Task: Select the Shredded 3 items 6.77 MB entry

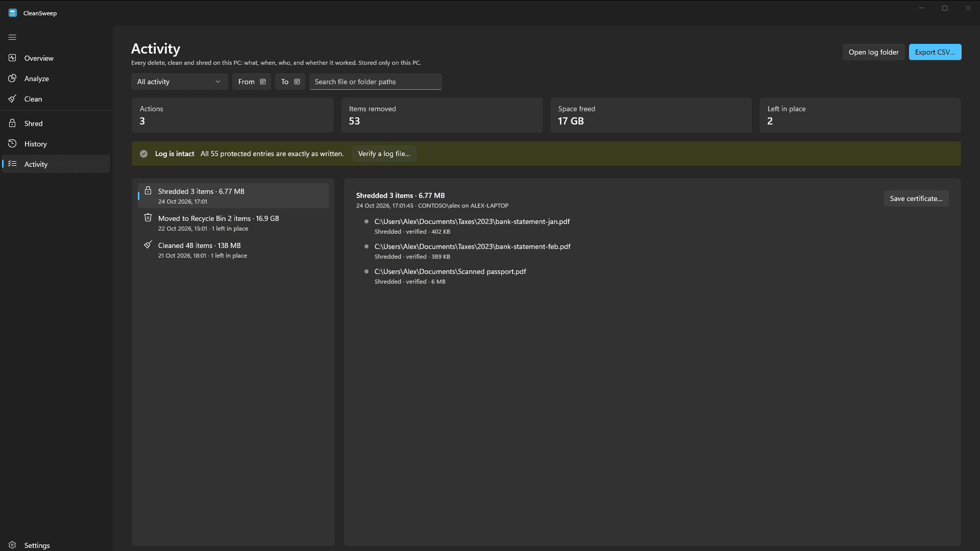Action: (233, 196)
